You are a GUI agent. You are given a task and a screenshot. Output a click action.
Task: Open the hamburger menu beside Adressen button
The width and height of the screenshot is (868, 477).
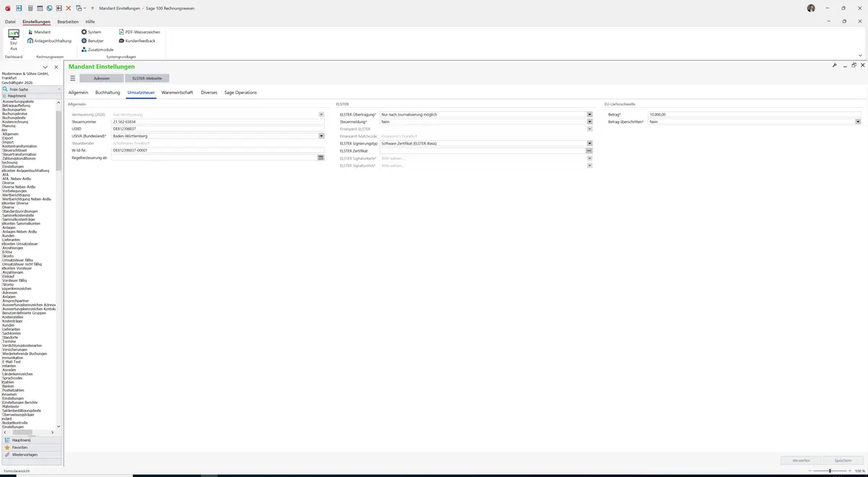72,78
